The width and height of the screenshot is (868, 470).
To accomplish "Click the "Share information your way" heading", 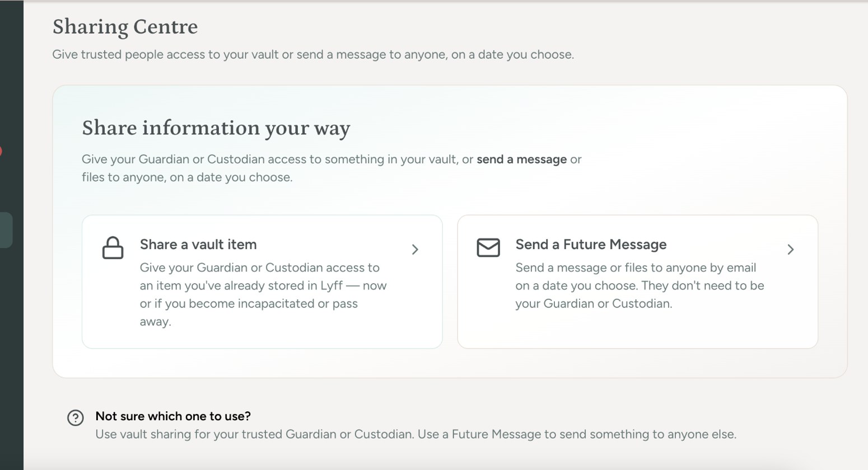I will (x=216, y=128).
